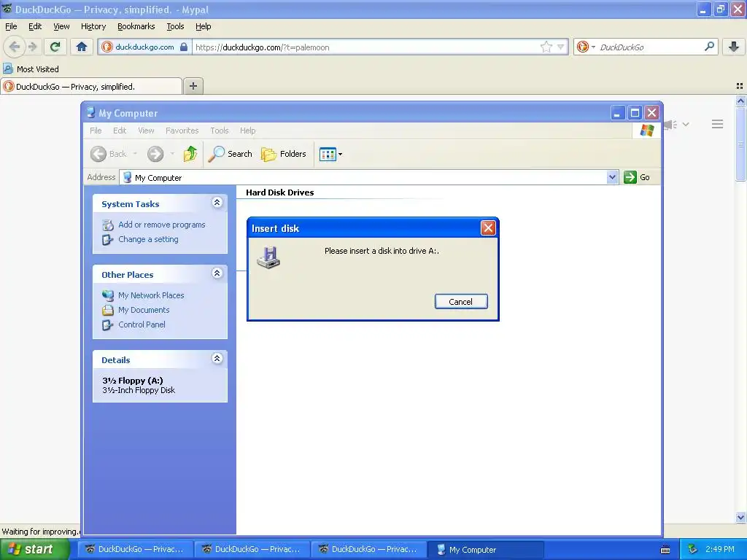Bookmark this page with the star icon

[546, 47]
